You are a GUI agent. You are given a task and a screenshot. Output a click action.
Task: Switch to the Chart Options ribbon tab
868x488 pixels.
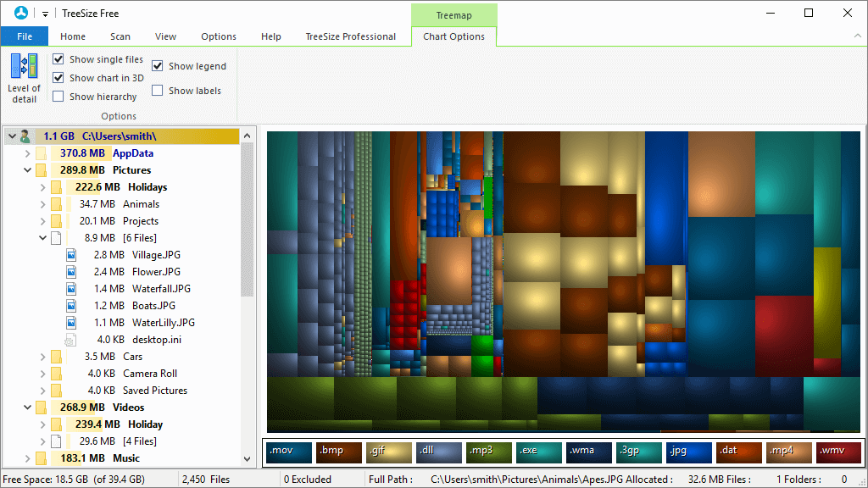point(453,36)
